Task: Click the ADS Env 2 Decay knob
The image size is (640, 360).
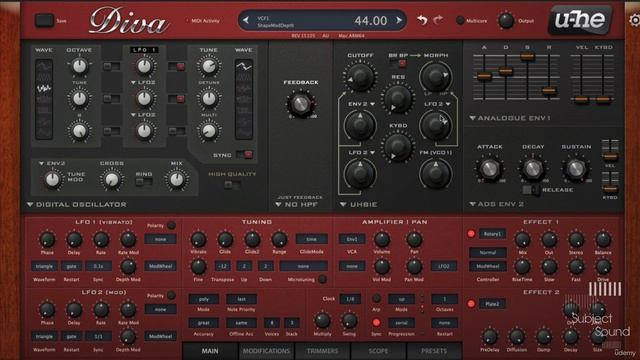Action: [533, 168]
